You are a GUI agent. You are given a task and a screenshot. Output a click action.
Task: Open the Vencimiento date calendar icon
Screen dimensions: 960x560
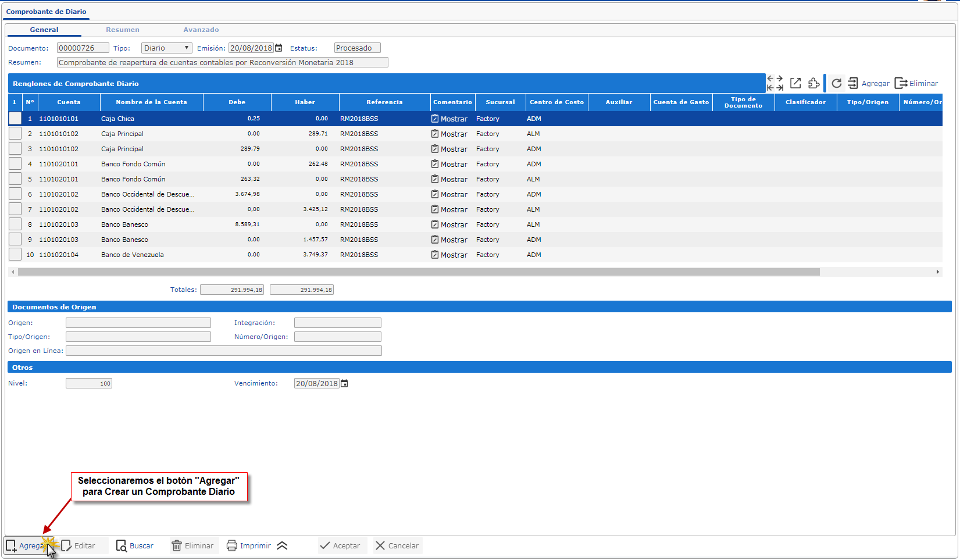pyautogui.click(x=344, y=384)
